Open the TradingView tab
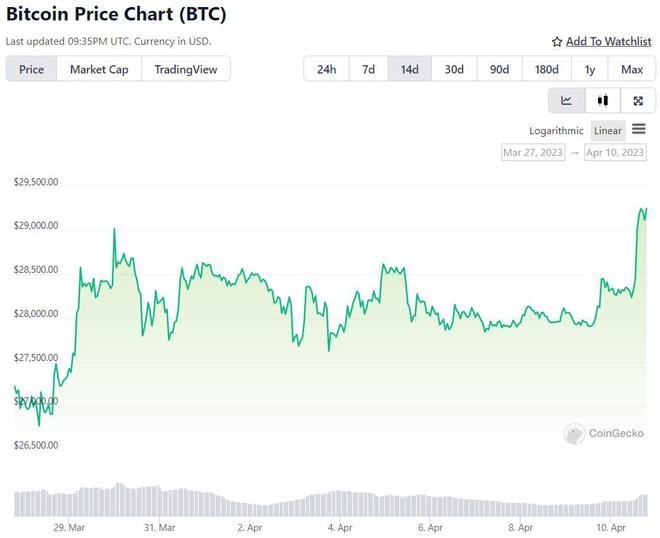The width and height of the screenshot is (660, 538). [x=186, y=69]
